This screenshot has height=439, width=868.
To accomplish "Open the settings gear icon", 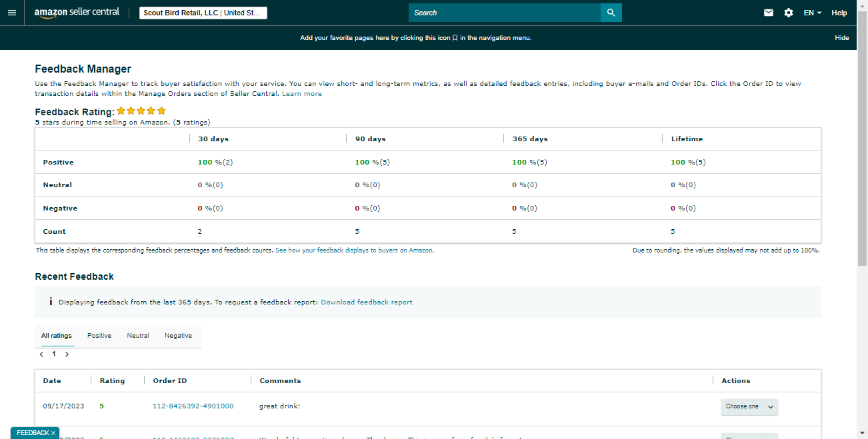I will click(x=789, y=13).
